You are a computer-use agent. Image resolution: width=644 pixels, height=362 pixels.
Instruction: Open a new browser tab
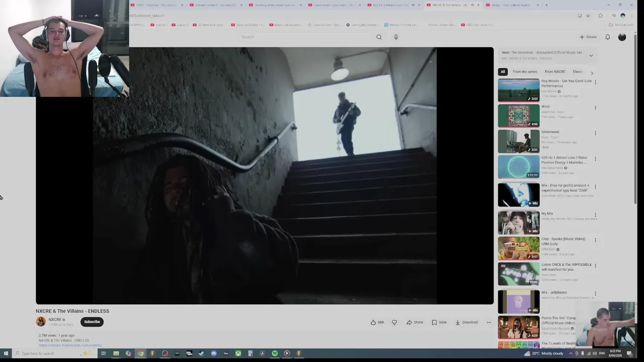click(x=546, y=5)
